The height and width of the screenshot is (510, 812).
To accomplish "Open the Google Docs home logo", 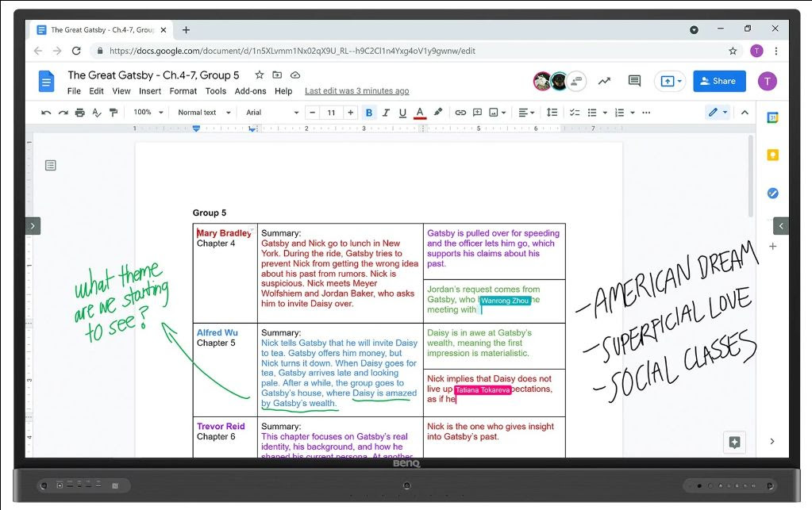I will (46, 82).
